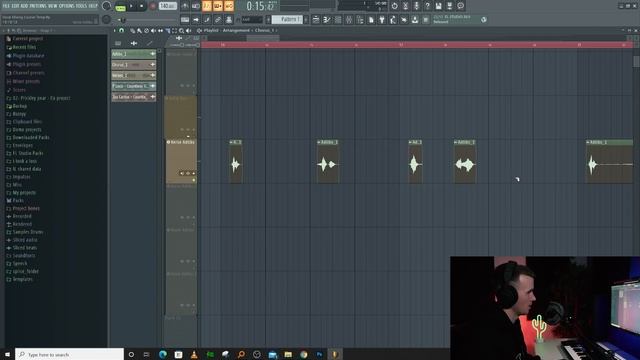Open the Channel rack from toolbar

point(338,20)
